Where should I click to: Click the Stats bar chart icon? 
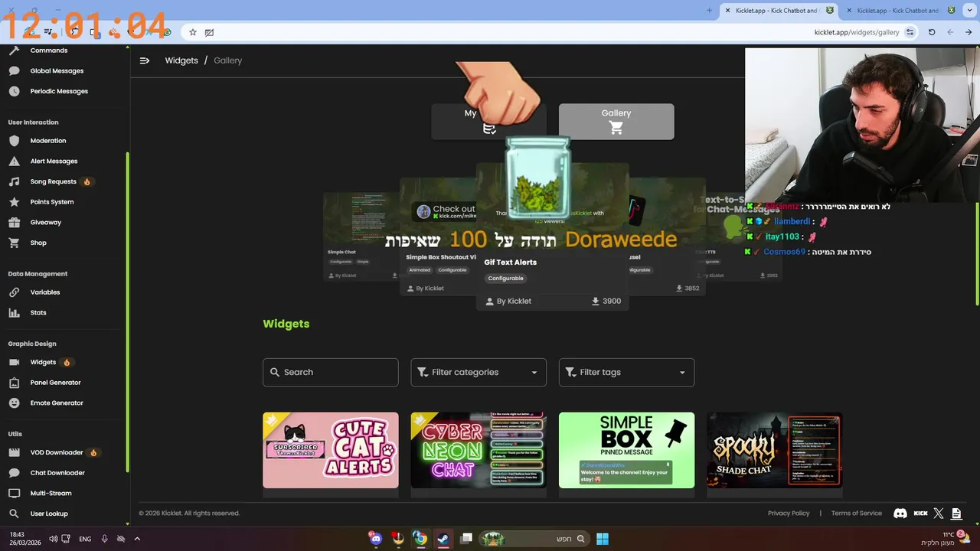click(14, 313)
